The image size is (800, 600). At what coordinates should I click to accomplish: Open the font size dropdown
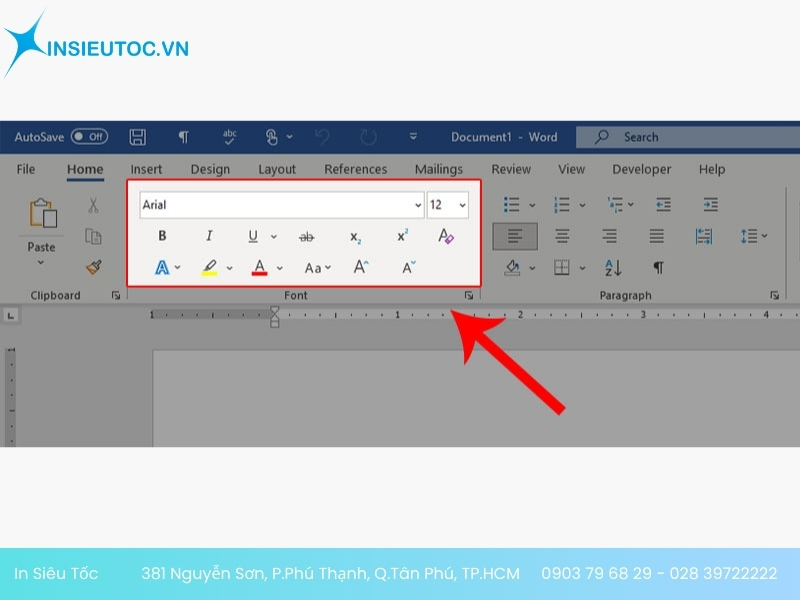(461, 205)
